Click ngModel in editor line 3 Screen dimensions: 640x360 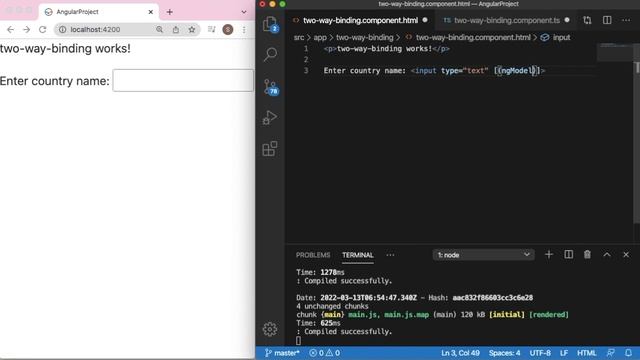[518, 71]
